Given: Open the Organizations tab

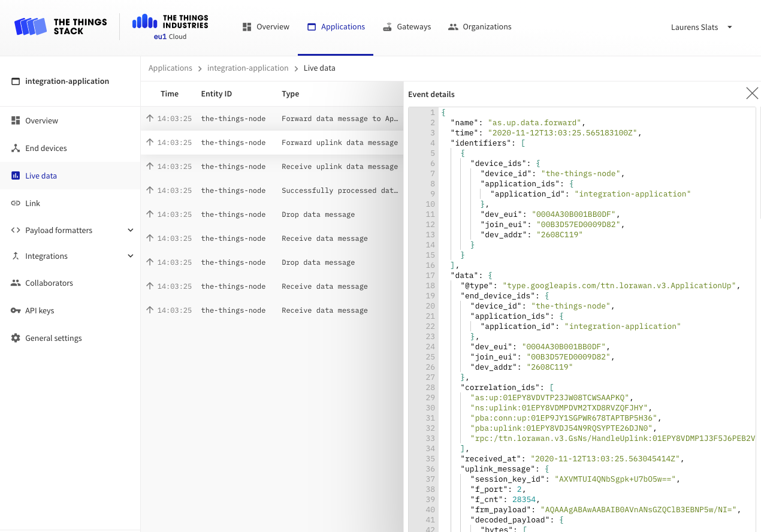Looking at the screenshot, I should tap(479, 27).
